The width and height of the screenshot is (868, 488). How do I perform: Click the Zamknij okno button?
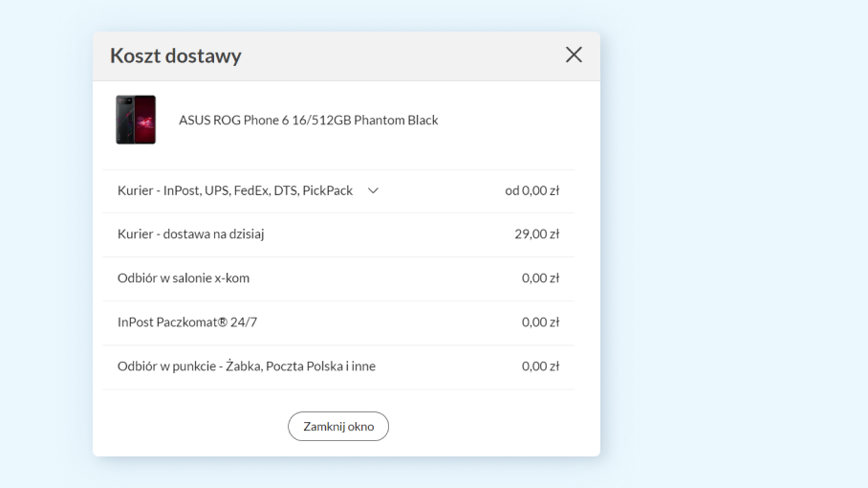[338, 426]
